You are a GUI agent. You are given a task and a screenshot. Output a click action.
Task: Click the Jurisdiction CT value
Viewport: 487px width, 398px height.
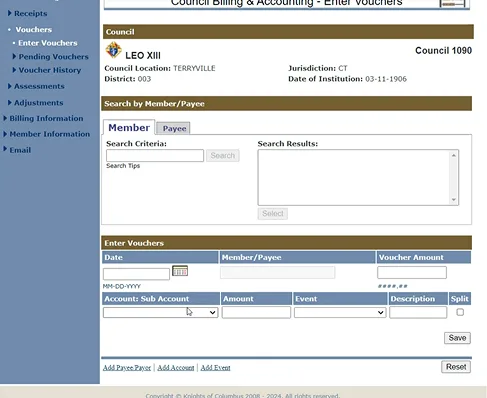(343, 68)
